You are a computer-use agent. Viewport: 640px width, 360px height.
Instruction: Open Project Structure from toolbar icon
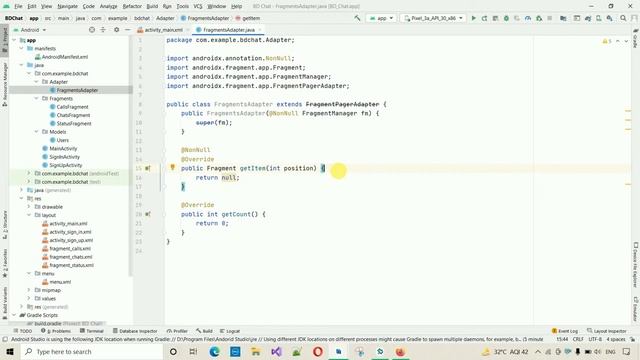(x=563, y=18)
